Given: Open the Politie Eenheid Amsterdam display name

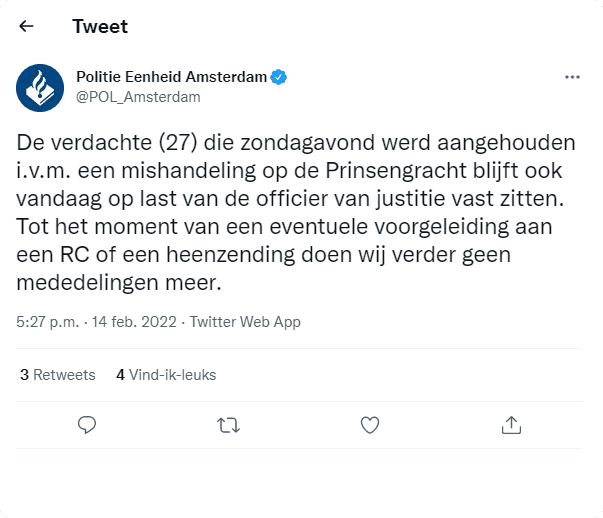Looking at the screenshot, I should point(173,77).
